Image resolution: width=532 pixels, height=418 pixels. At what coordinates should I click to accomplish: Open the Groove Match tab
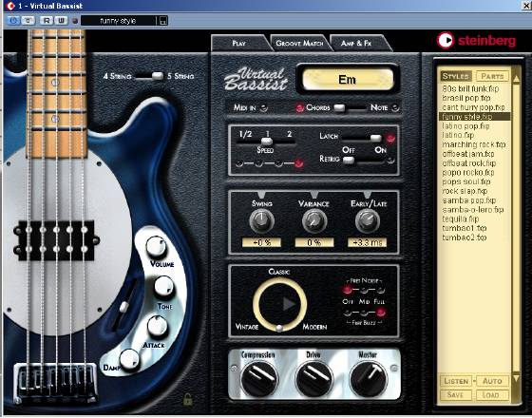pyautogui.click(x=299, y=43)
